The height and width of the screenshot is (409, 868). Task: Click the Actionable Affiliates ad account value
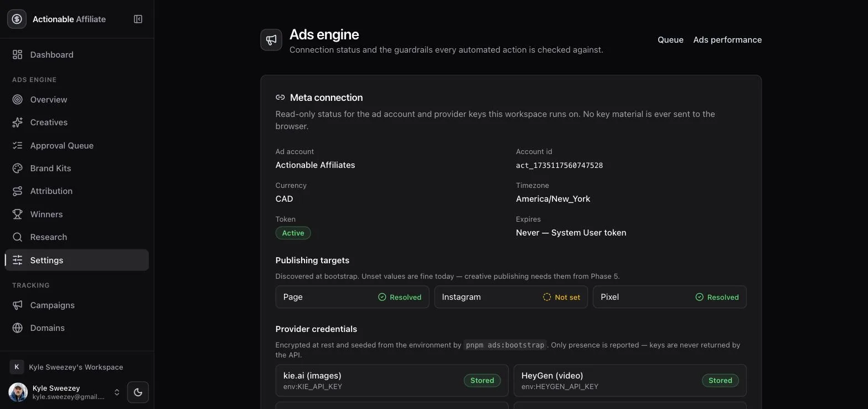(316, 165)
